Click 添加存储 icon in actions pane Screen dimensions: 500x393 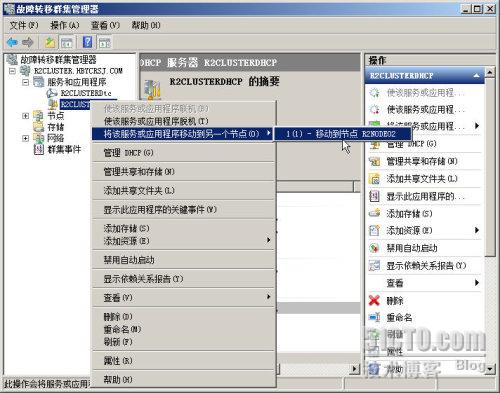point(375,213)
